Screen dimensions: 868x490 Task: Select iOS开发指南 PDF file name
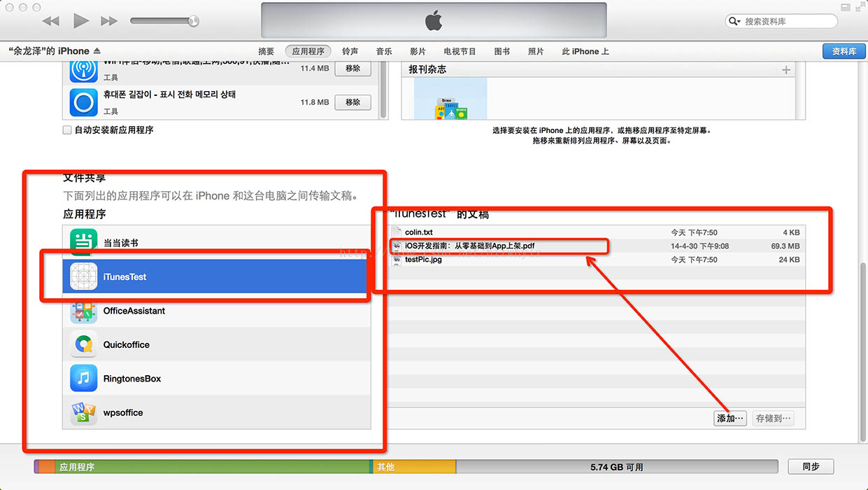click(470, 246)
